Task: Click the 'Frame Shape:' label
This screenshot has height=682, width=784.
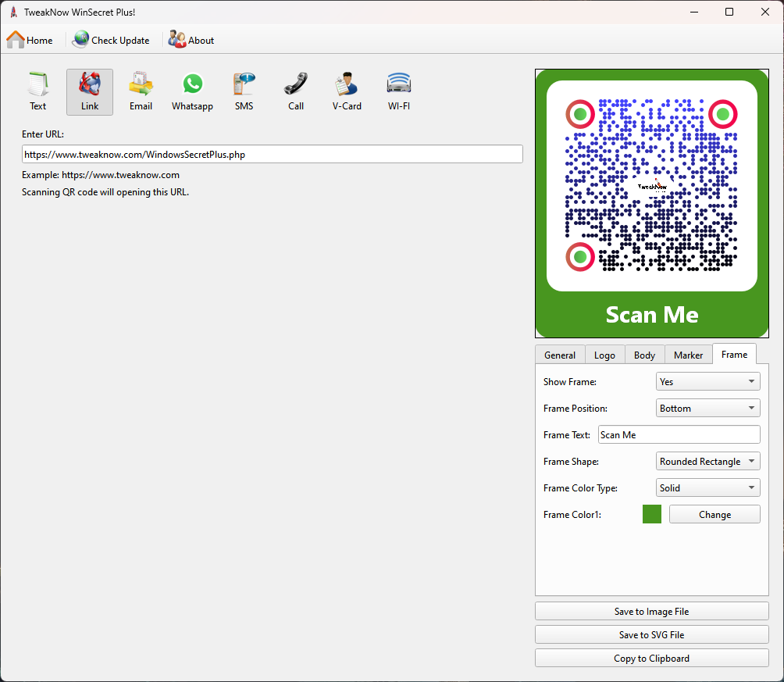Action: click(571, 462)
